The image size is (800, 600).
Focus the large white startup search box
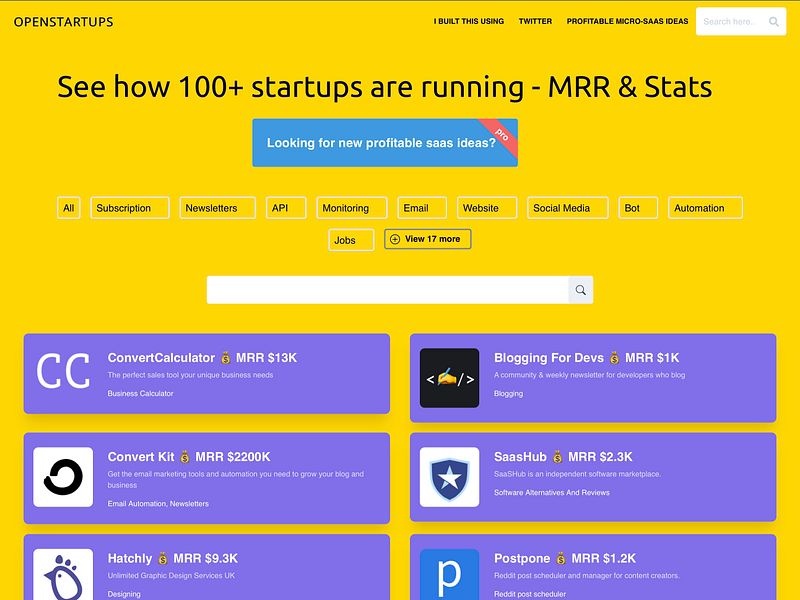388,290
